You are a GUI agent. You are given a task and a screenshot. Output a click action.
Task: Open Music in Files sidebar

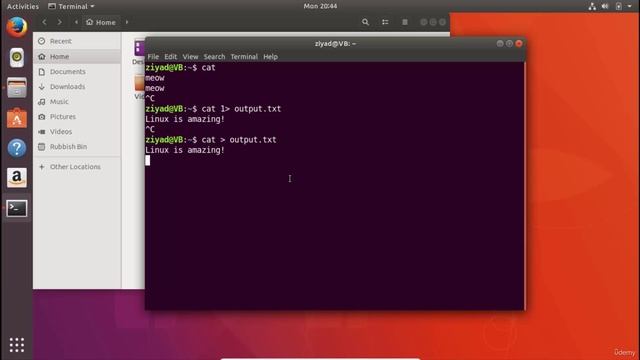77,102
